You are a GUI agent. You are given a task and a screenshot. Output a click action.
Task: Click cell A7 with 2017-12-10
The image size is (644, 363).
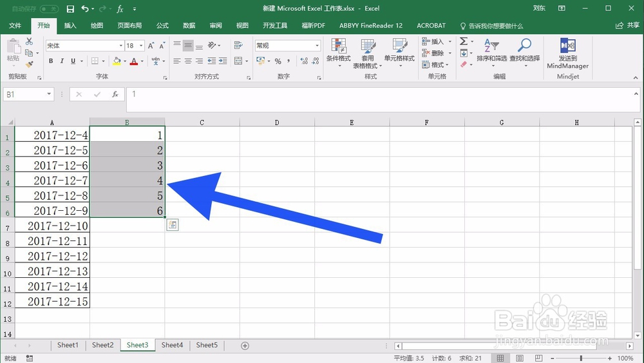click(x=52, y=226)
